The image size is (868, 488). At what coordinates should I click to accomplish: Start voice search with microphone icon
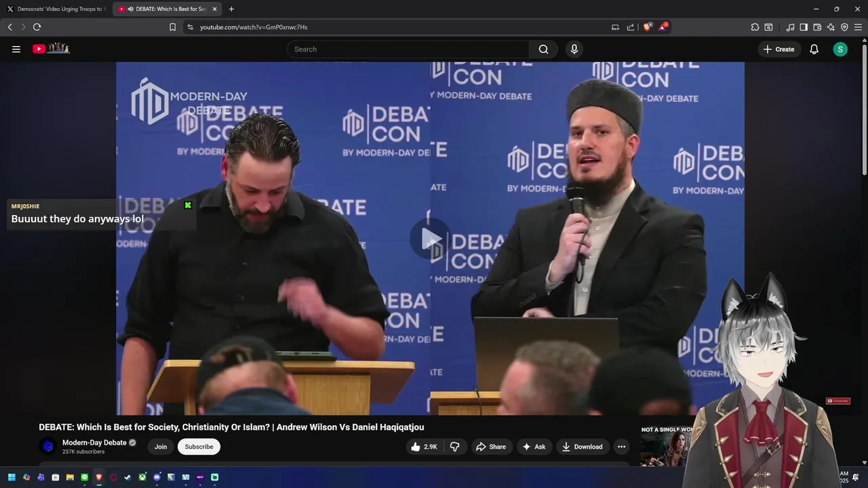tap(574, 49)
